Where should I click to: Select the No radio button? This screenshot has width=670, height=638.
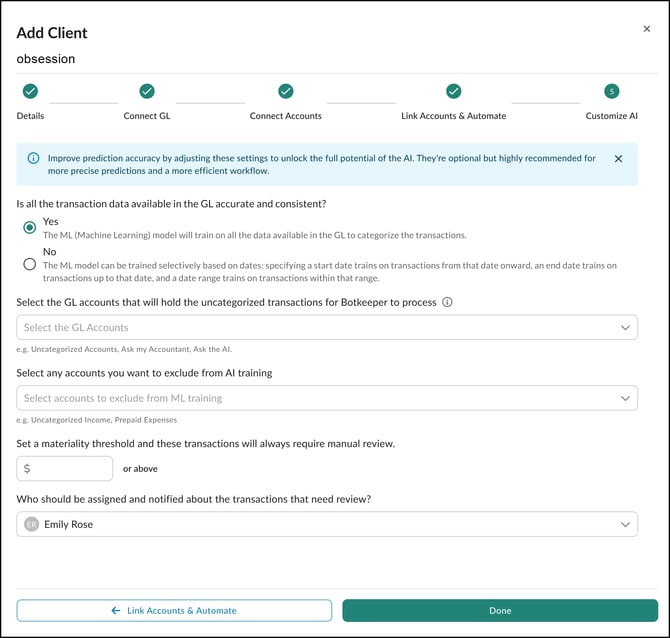point(30,264)
